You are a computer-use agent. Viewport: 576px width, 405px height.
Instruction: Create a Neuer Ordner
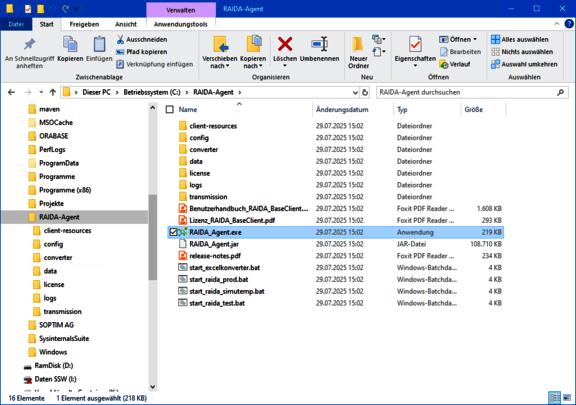(359, 53)
